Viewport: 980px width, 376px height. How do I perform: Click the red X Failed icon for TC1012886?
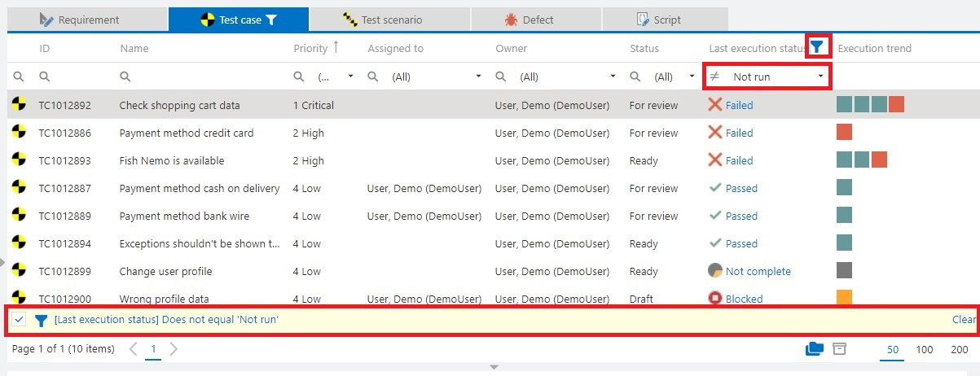point(715,133)
